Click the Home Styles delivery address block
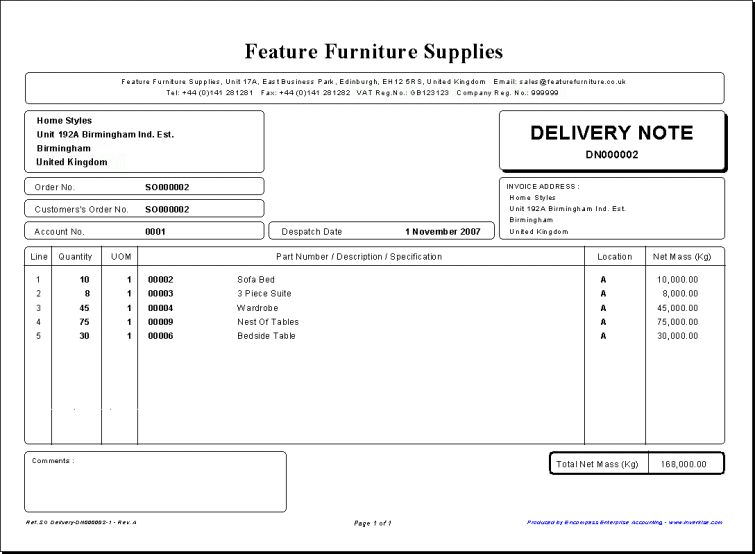The height and width of the screenshot is (554, 755). pos(144,141)
